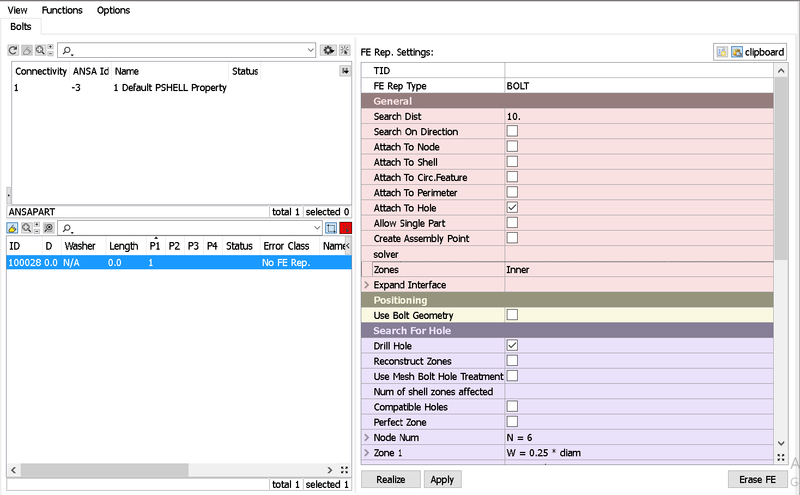
Task: Check the Attach To Shell option
Action: [512, 162]
